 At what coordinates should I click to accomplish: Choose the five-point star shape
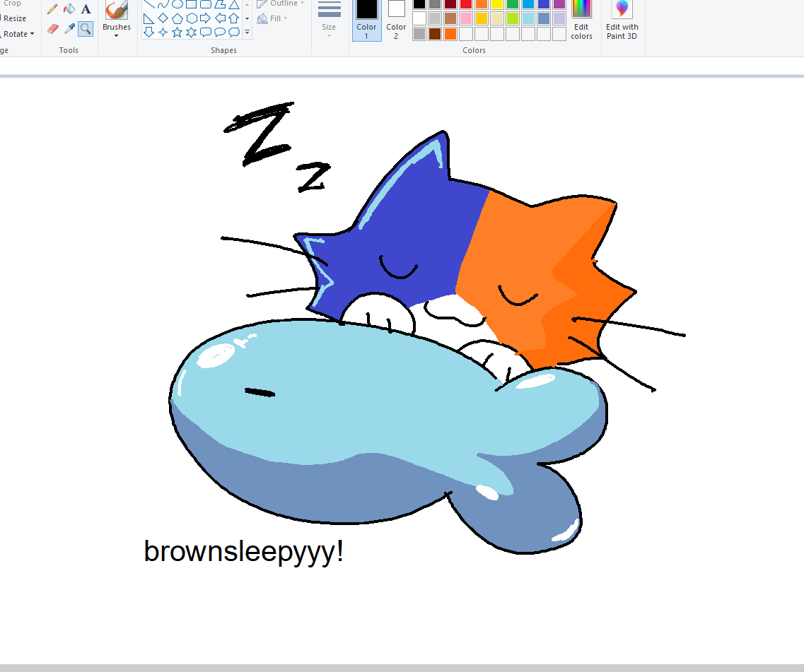177,33
